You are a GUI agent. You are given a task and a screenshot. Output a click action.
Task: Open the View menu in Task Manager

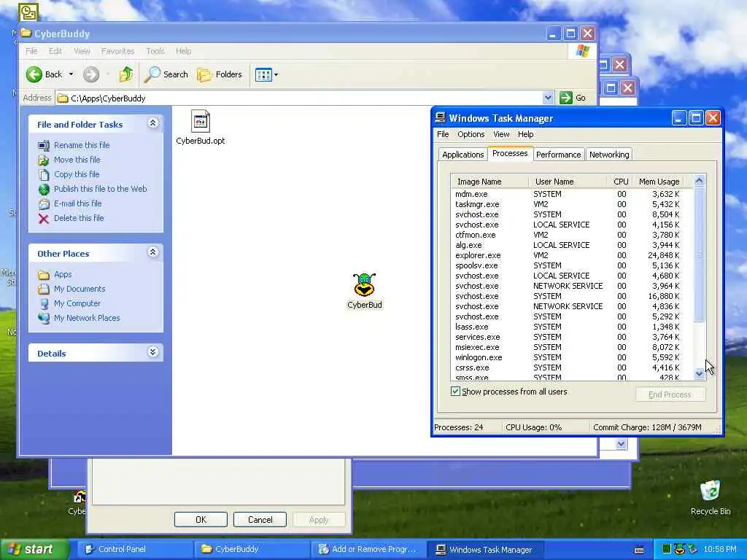point(501,134)
